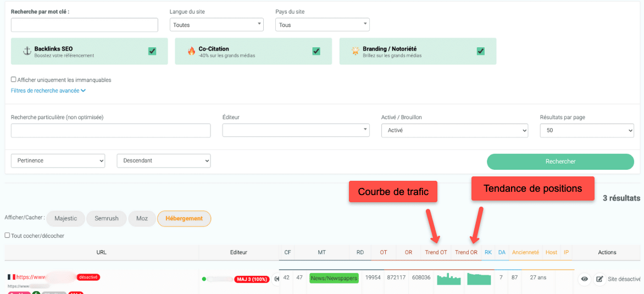
Task: Tick the Tout cocher/décocher checkbox
Action: pyautogui.click(x=7, y=236)
